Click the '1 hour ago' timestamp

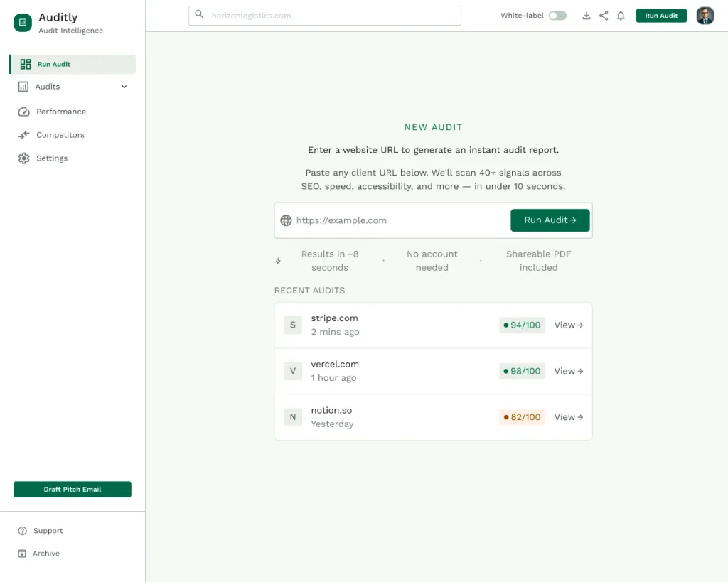point(333,378)
